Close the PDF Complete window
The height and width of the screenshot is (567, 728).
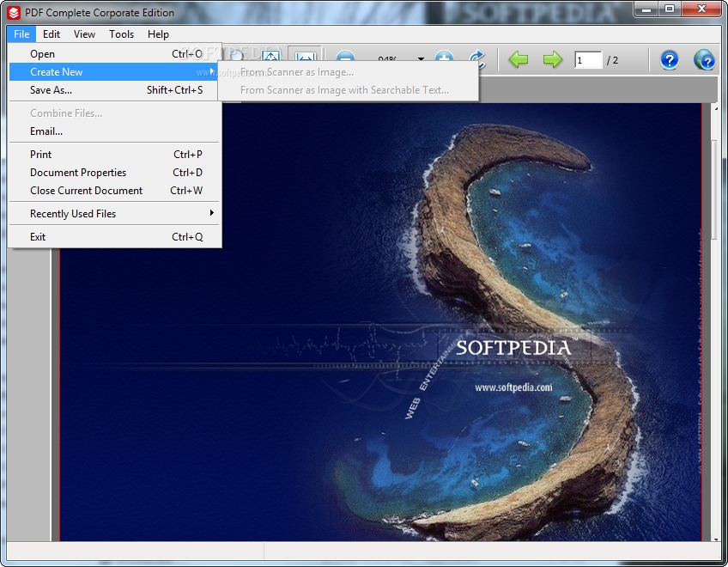tap(701, 9)
